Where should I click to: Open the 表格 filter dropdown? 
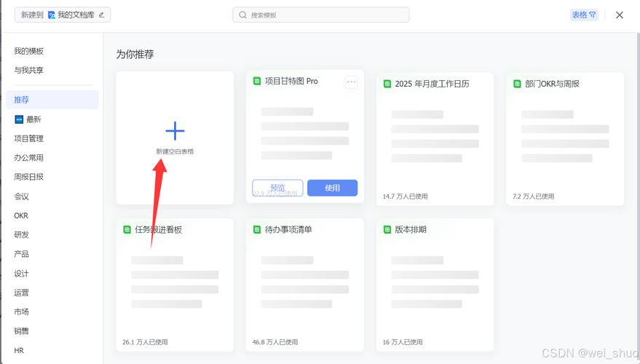tap(584, 15)
